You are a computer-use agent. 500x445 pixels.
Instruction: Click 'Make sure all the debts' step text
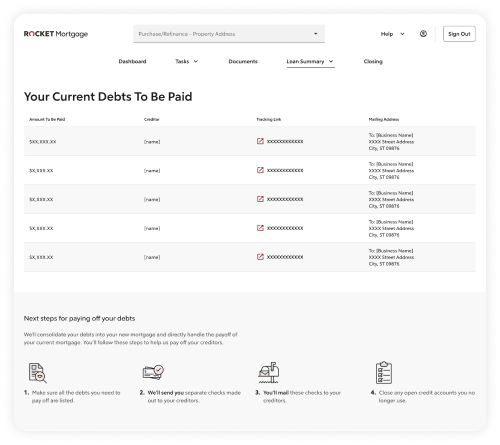(x=76, y=397)
